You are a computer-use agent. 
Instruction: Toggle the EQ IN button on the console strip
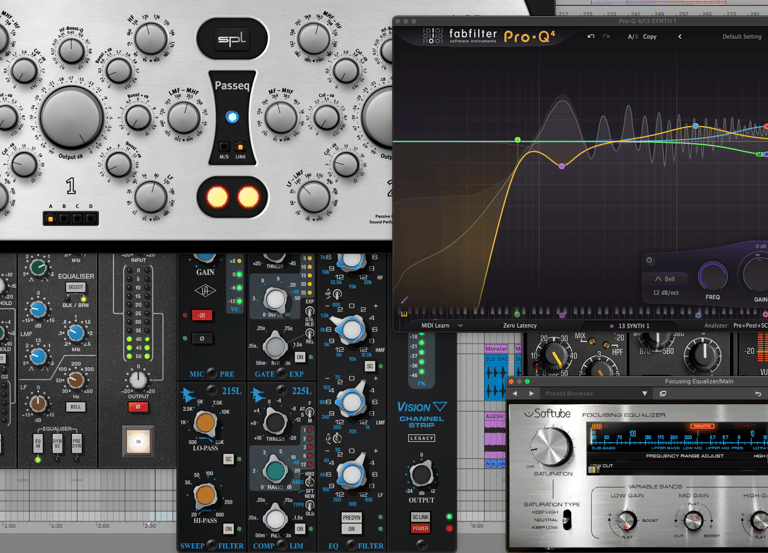[38, 443]
